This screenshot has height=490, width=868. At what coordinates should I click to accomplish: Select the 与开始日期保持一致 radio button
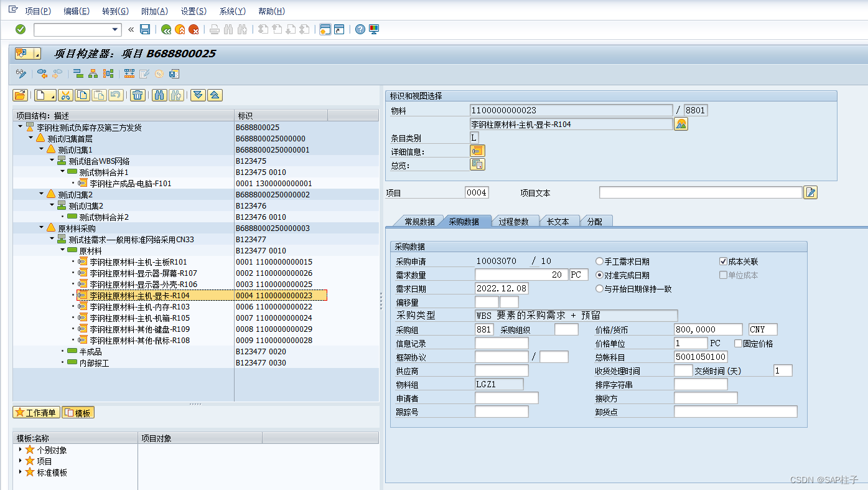tap(600, 289)
